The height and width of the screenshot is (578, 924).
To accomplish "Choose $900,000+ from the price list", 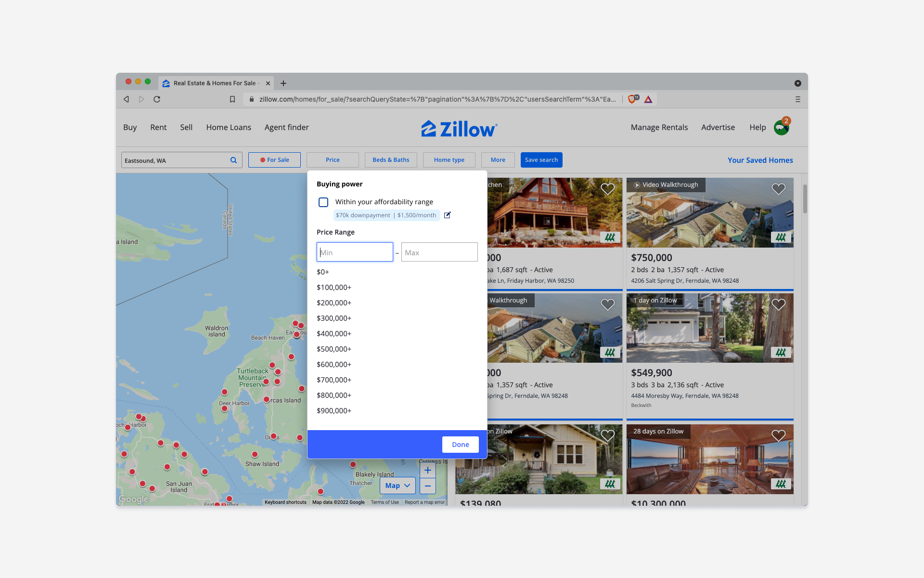I will click(334, 411).
